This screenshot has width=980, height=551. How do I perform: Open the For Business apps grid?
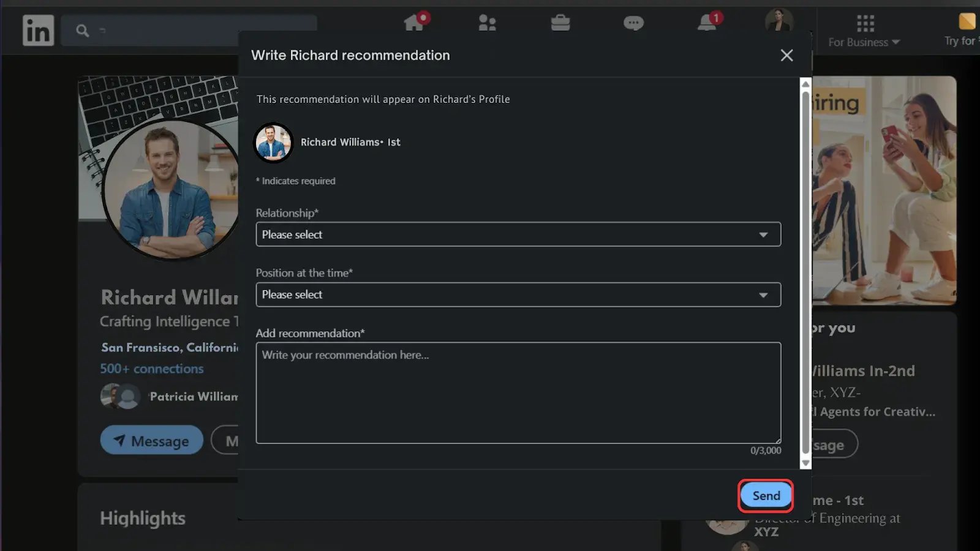coord(864,24)
